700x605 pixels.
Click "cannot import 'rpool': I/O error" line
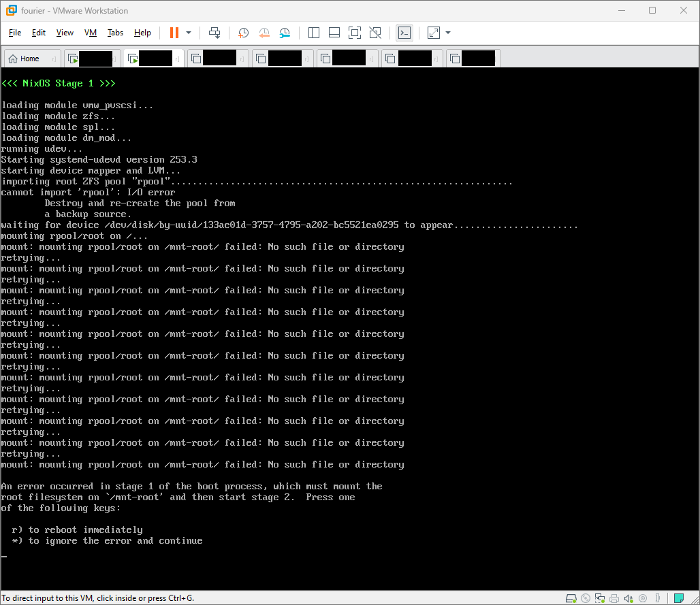tap(88, 193)
